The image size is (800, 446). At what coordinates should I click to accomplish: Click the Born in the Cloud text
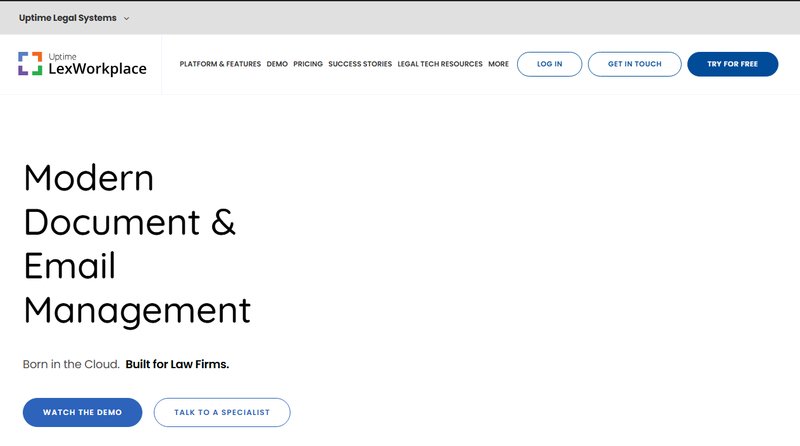(71, 364)
